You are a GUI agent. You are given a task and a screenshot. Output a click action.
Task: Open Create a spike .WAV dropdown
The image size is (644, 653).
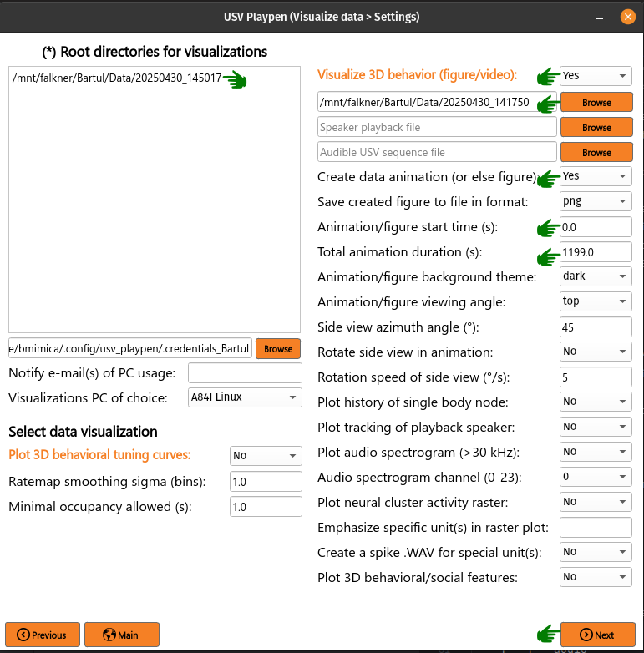(x=596, y=552)
